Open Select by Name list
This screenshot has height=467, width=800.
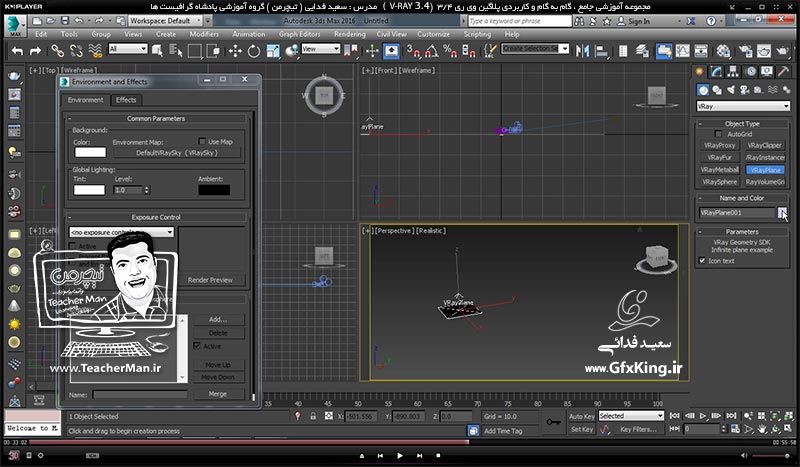click(176, 51)
